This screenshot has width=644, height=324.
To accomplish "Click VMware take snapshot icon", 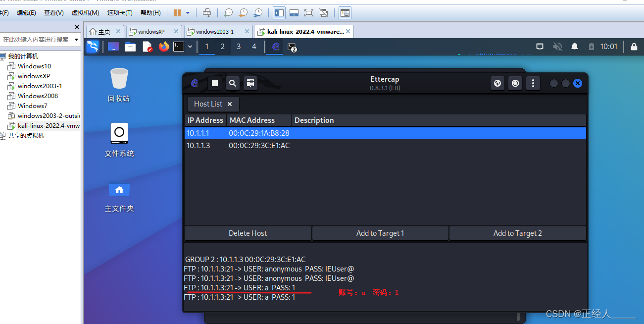I will tap(228, 13).
